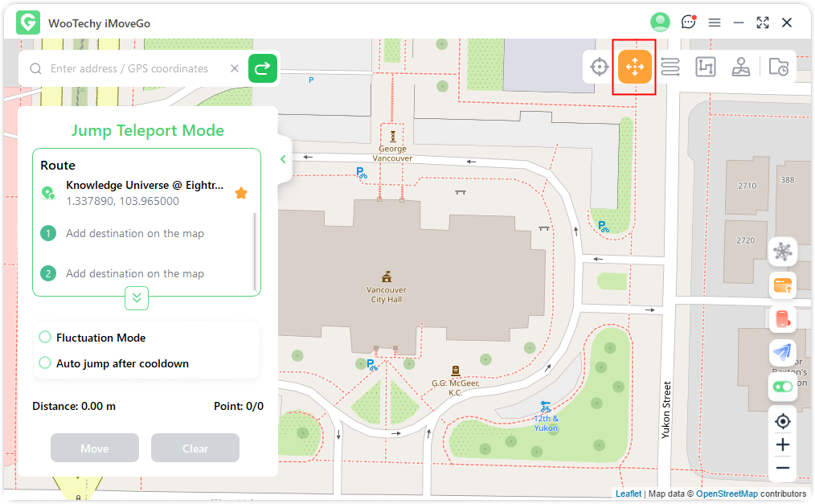Open the Joystick mode icon

click(x=740, y=68)
